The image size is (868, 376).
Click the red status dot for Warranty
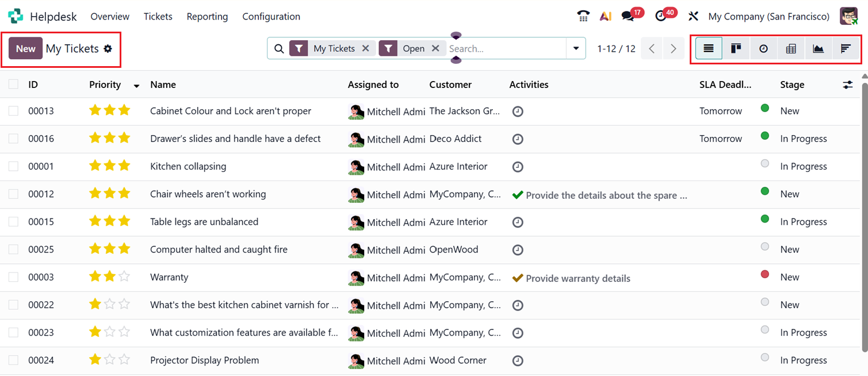[x=765, y=274]
